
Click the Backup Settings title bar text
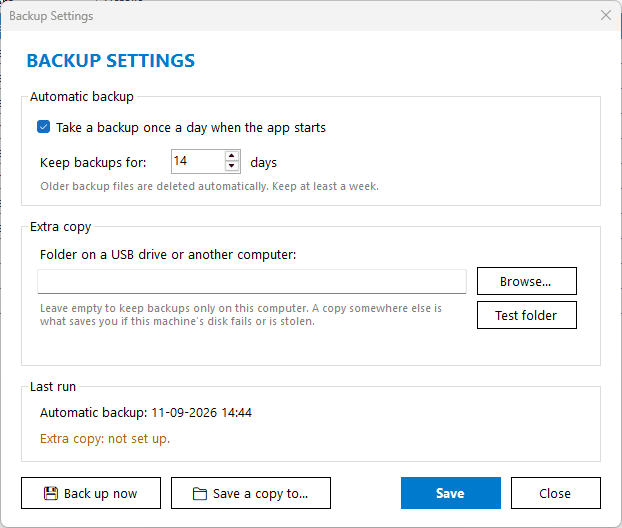point(51,16)
